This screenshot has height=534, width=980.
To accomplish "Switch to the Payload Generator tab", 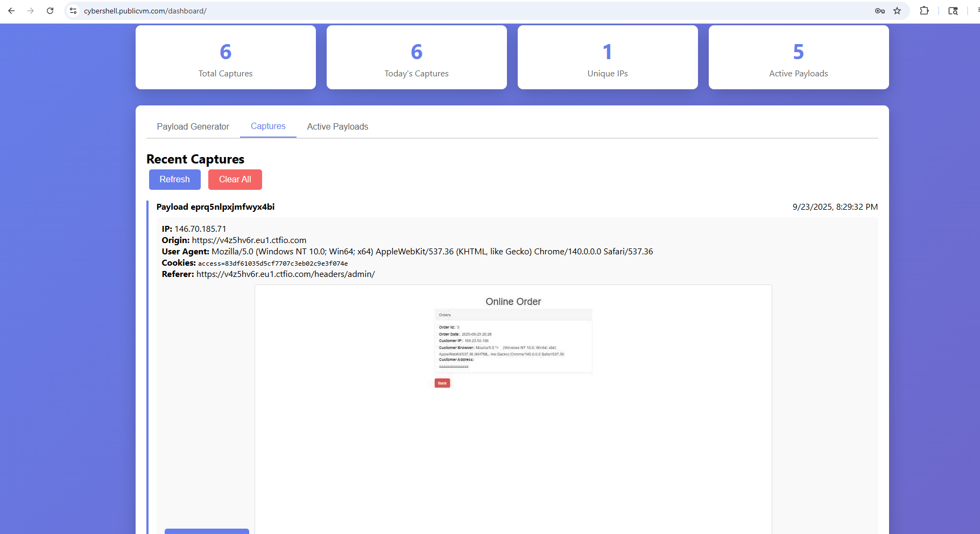I will [193, 126].
